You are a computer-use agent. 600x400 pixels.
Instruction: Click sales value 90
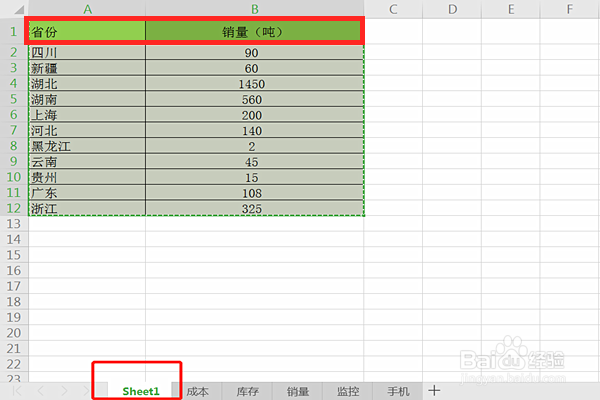coord(252,52)
